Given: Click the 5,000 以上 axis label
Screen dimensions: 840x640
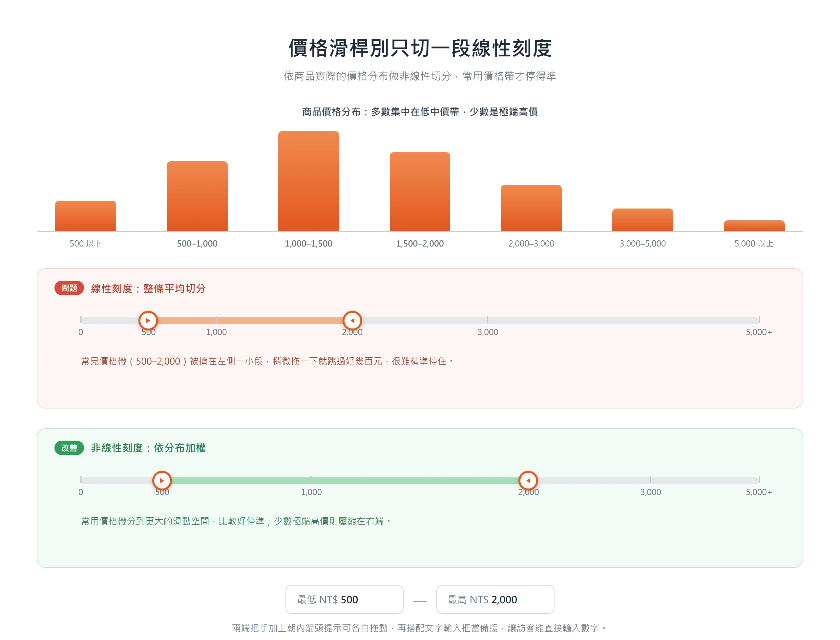Looking at the screenshot, I should coord(754,243).
